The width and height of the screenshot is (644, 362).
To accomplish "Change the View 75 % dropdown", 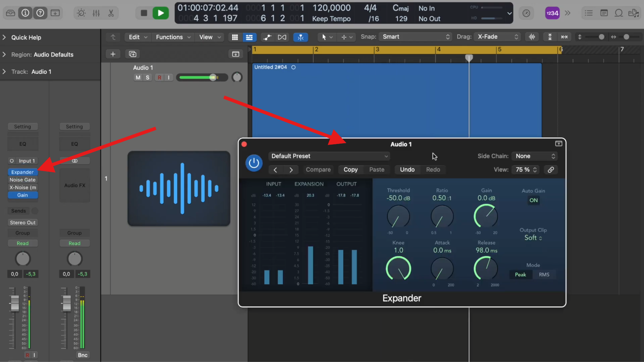I will point(525,170).
